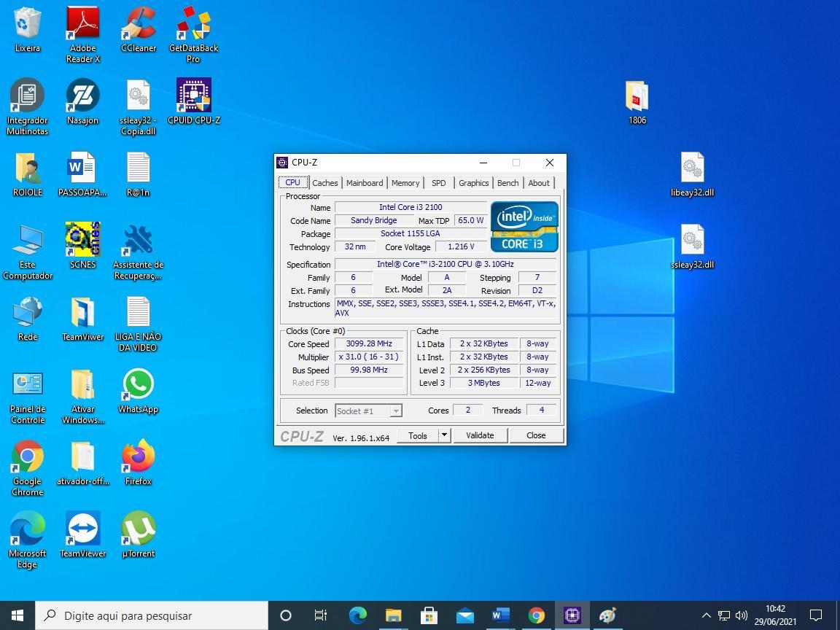The width and height of the screenshot is (840, 630).
Task: Open Paint from the taskbar
Action: (607, 615)
